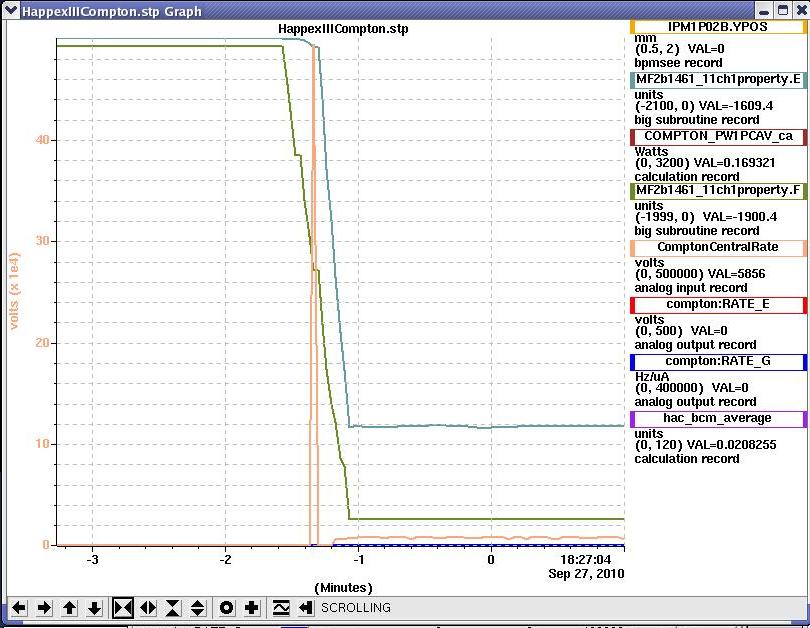Viewport: 810px width, 628px height.
Task: Click the 18:27:04 timestamp label
Action: pyautogui.click(x=585, y=560)
